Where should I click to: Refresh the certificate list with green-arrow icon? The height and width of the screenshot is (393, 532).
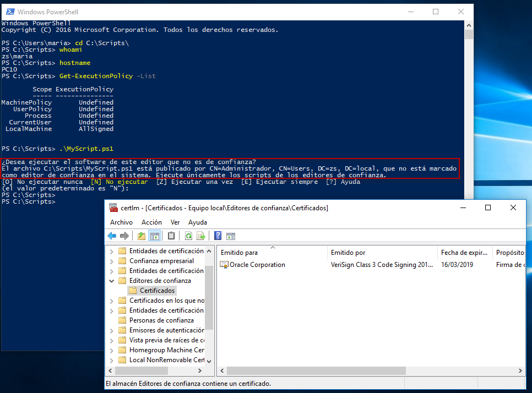click(188, 236)
